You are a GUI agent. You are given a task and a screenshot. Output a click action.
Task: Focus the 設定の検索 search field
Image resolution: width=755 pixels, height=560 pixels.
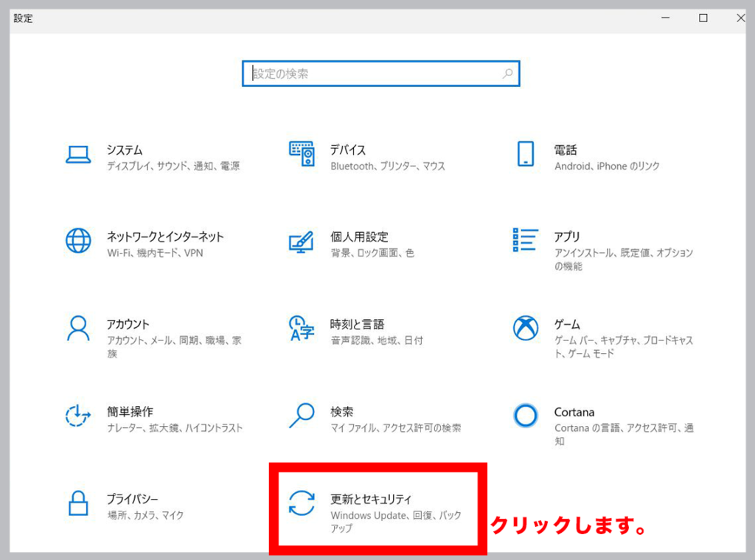[x=381, y=74]
